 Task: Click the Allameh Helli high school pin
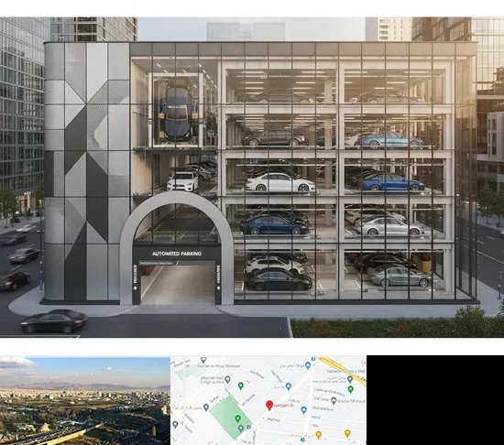pyautogui.click(x=228, y=379)
